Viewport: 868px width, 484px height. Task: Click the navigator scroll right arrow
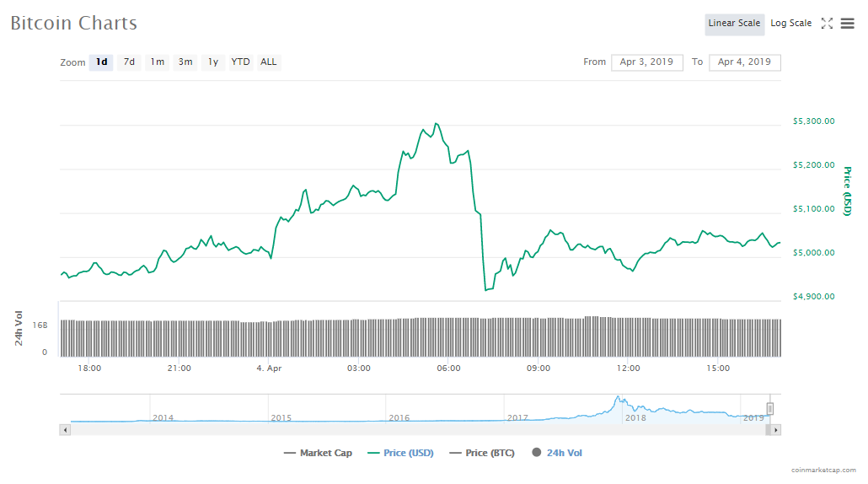tap(776, 430)
